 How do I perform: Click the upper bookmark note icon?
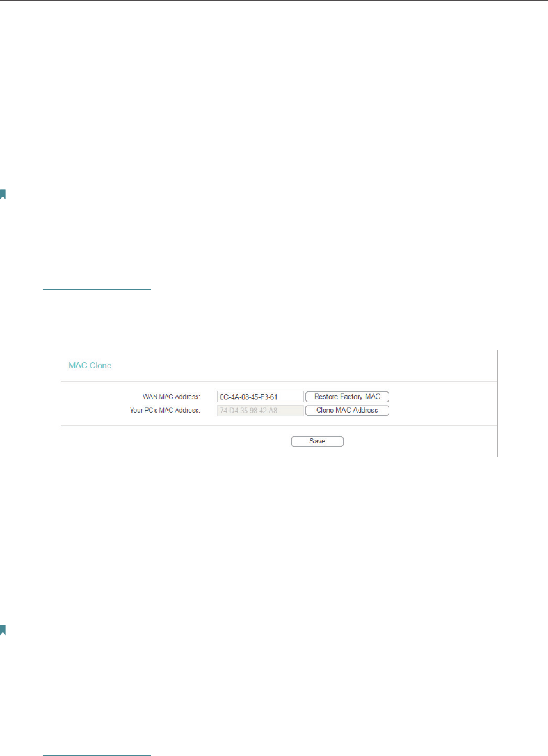[x=3, y=194]
